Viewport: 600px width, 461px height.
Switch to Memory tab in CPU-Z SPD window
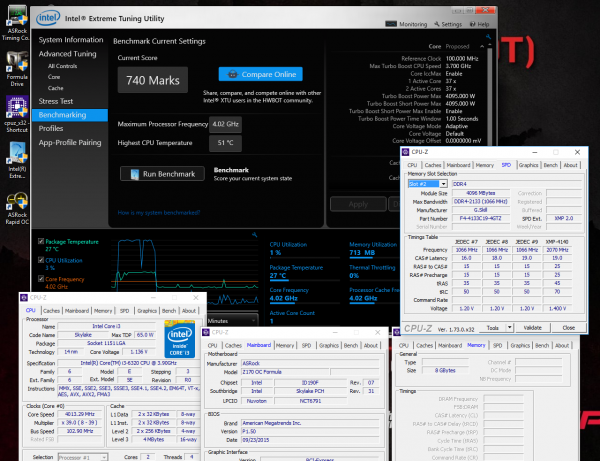[x=484, y=165]
